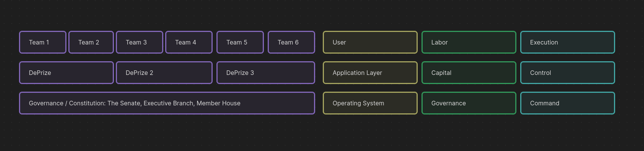Select the Team 5 box
Image resolution: width=644 pixels, height=151 pixels.
pyautogui.click(x=240, y=42)
